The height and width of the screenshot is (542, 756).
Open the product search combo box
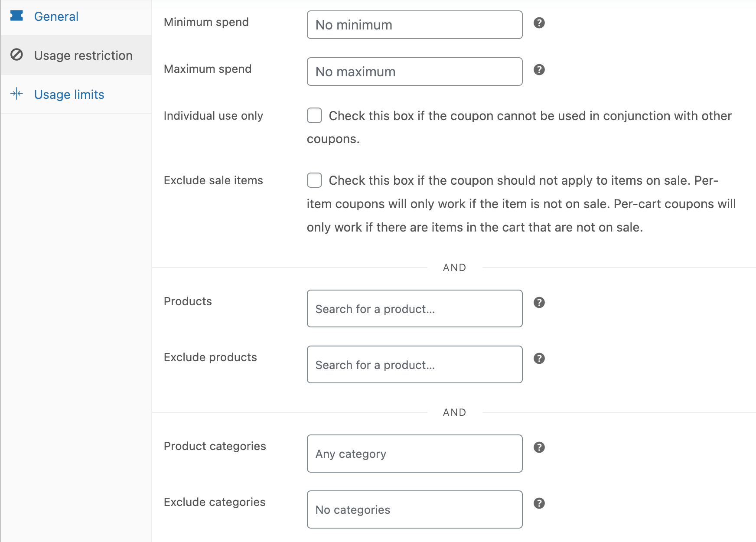(x=414, y=309)
